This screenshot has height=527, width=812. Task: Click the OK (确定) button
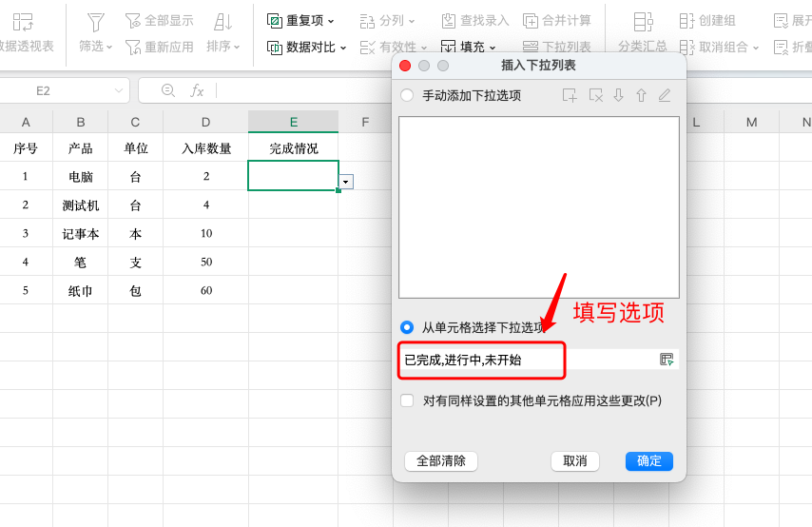point(648,461)
